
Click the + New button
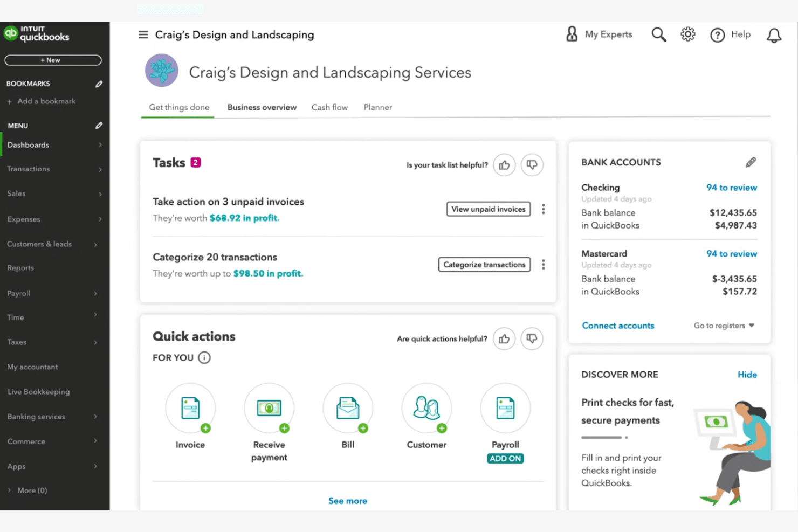(53, 60)
